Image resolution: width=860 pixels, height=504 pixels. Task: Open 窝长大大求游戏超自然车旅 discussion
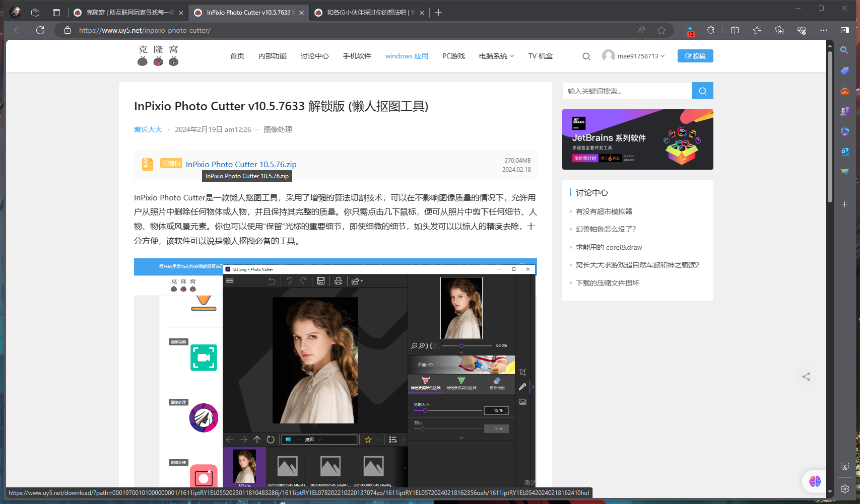[x=638, y=265]
